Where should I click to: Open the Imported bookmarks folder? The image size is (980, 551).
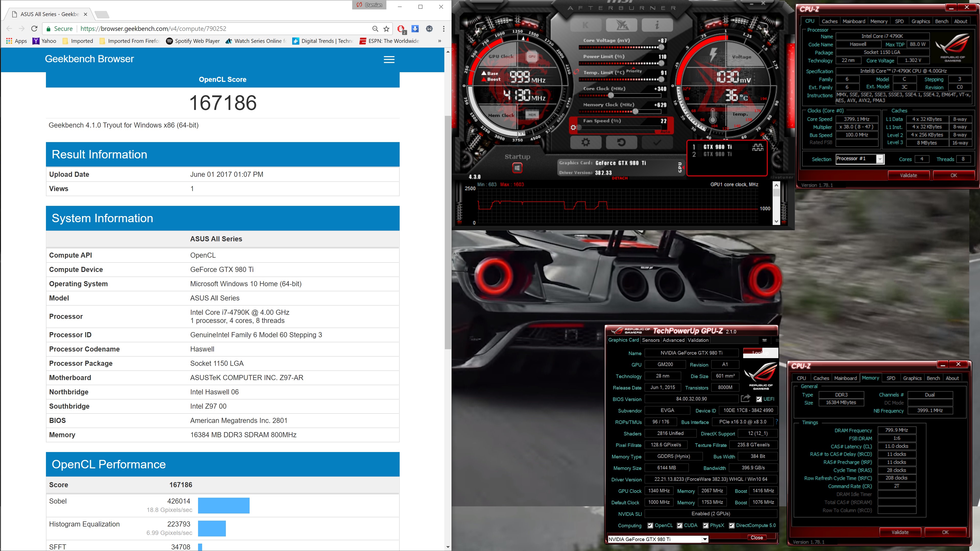78,41
